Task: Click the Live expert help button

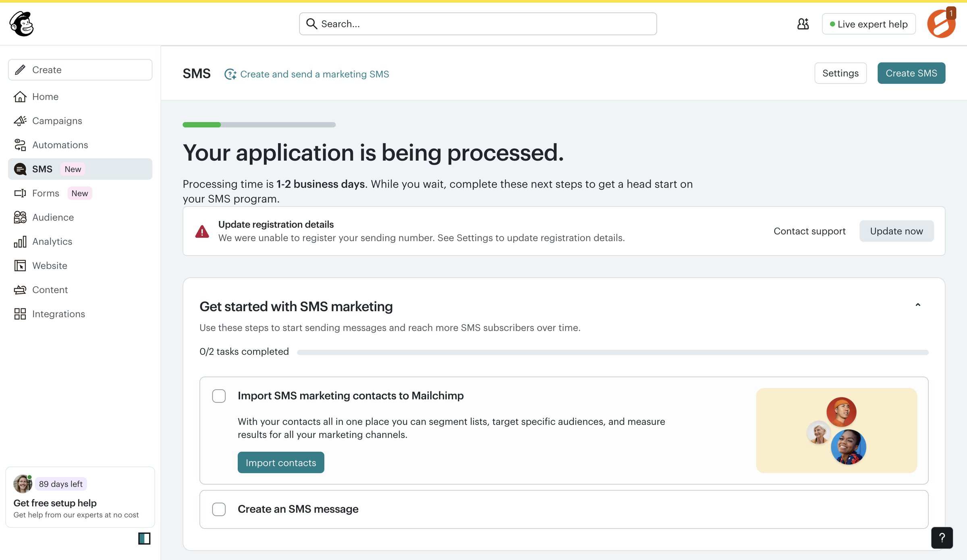Action: tap(869, 24)
